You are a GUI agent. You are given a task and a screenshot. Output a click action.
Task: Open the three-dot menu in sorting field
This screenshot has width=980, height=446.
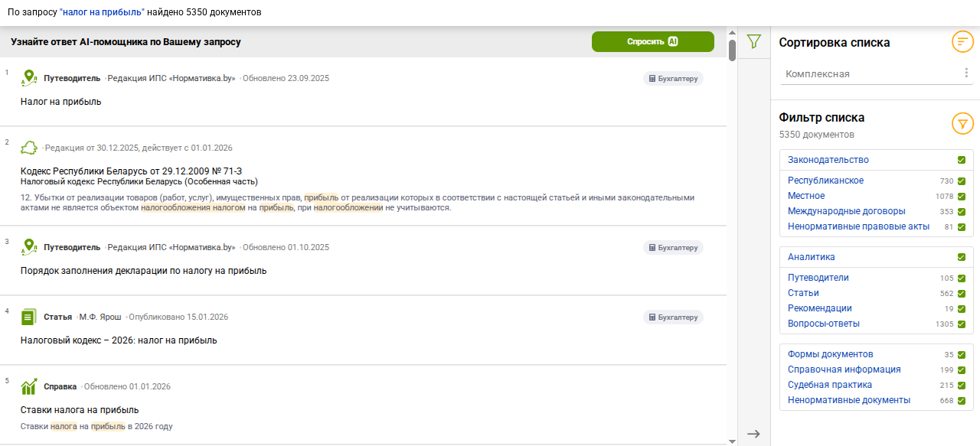tap(966, 73)
